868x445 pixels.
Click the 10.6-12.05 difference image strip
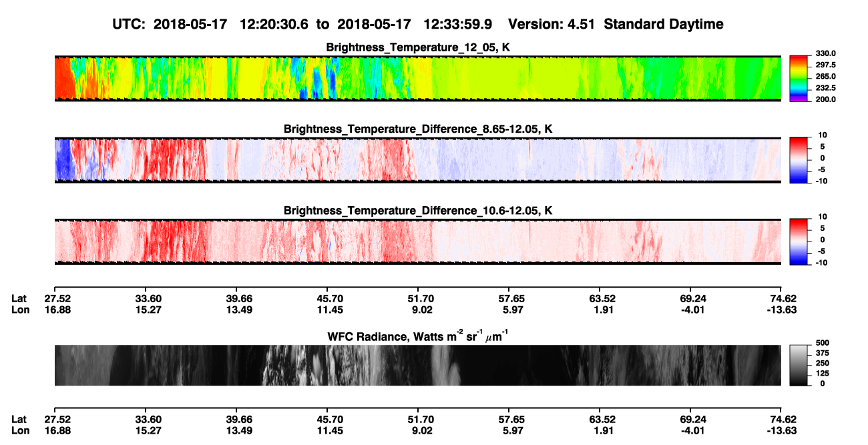click(x=417, y=242)
